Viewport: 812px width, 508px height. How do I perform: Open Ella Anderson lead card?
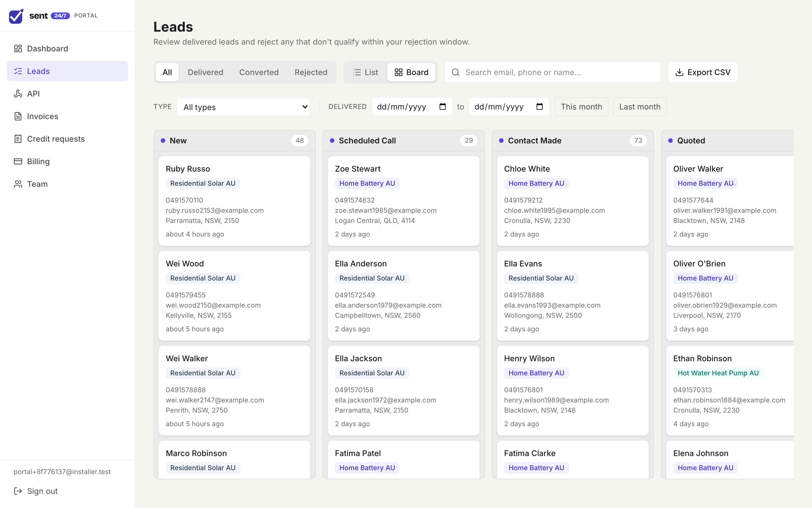click(x=403, y=296)
